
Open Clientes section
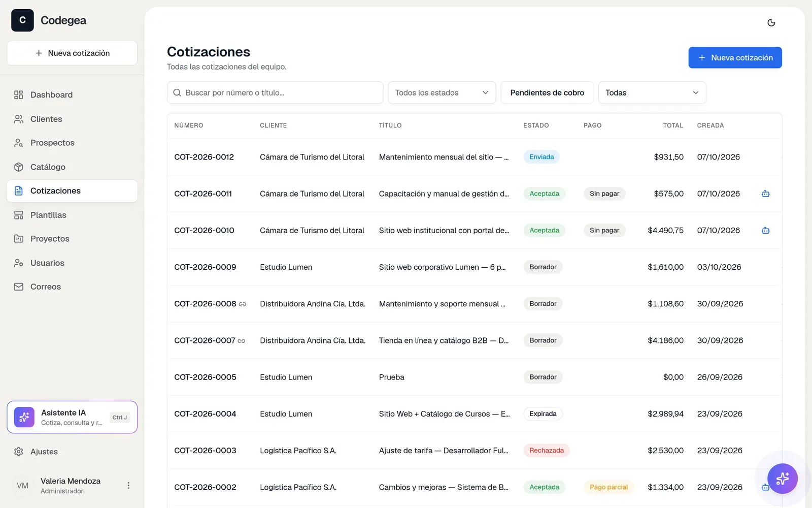point(72,119)
